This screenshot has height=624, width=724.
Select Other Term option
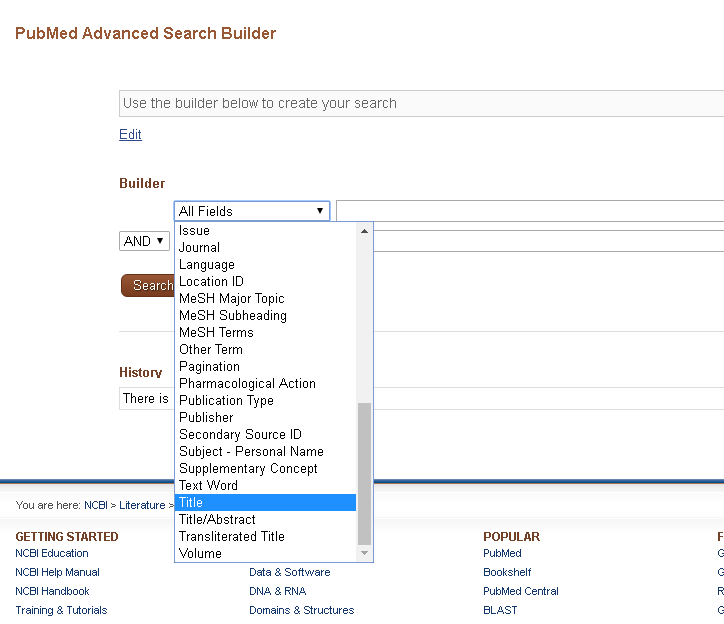pos(265,350)
